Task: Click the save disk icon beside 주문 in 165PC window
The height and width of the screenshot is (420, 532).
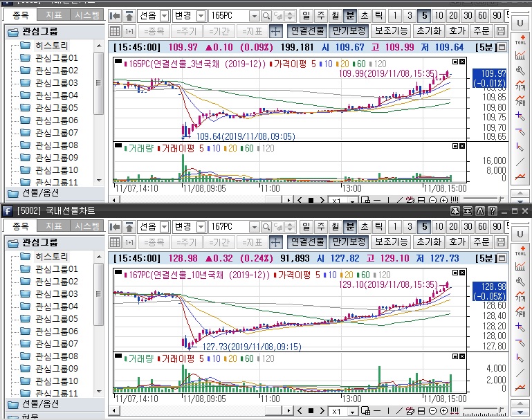Action: [500, 31]
